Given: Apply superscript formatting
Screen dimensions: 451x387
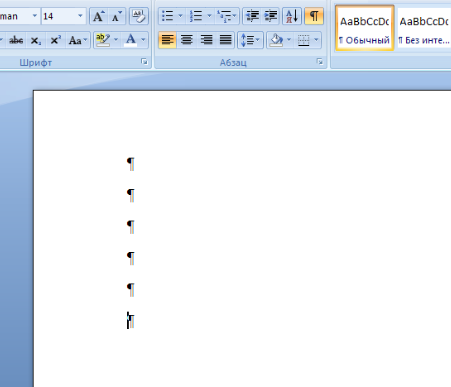Looking at the screenshot, I should (x=55, y=40).
